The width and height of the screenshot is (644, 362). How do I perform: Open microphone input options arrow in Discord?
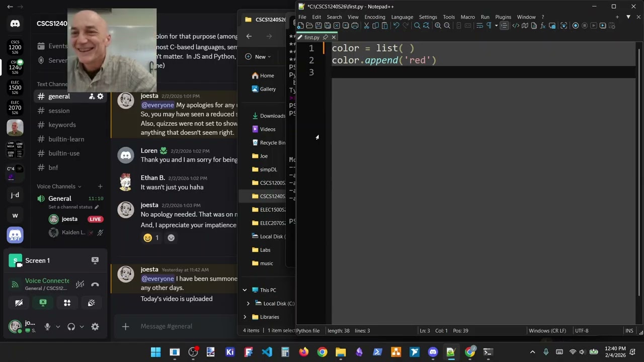point(58,327)
